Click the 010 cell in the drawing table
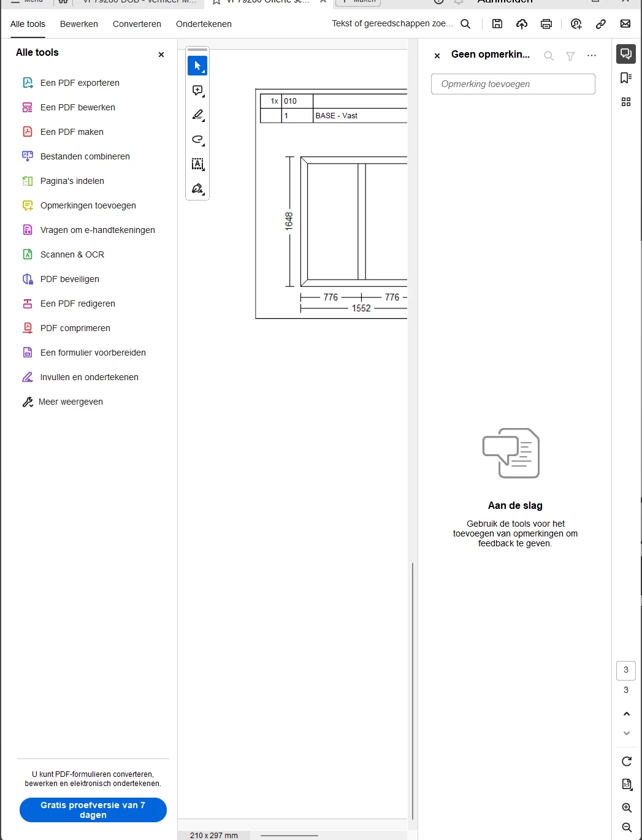 pos(297,101)
